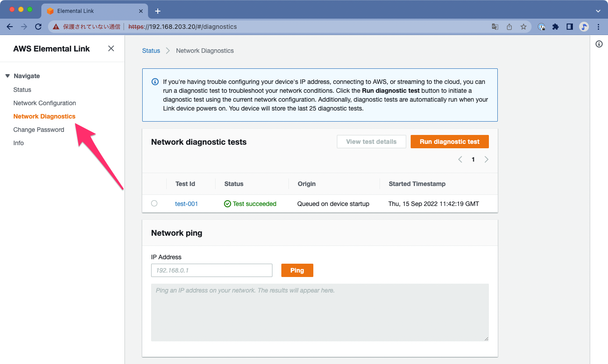Click the browser profile avatar icon

[x=584, y=26]
